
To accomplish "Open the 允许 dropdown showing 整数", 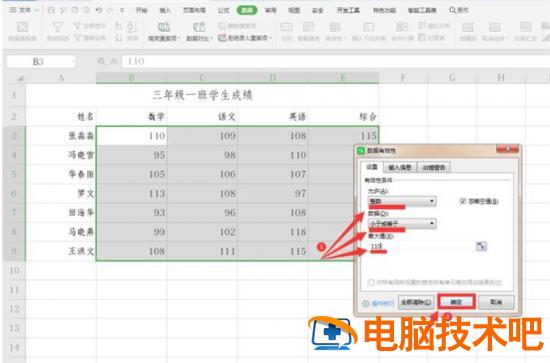I will click(x=402, y=201).
